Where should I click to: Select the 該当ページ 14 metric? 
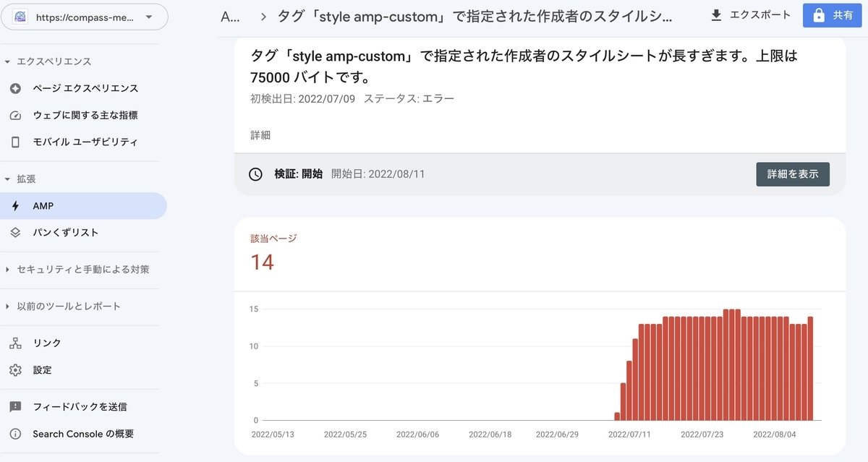click(x=274, y=254)
